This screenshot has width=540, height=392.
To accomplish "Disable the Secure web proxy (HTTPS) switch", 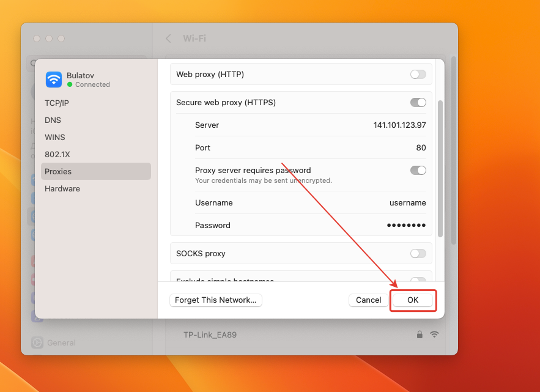I will coord(418,103).
